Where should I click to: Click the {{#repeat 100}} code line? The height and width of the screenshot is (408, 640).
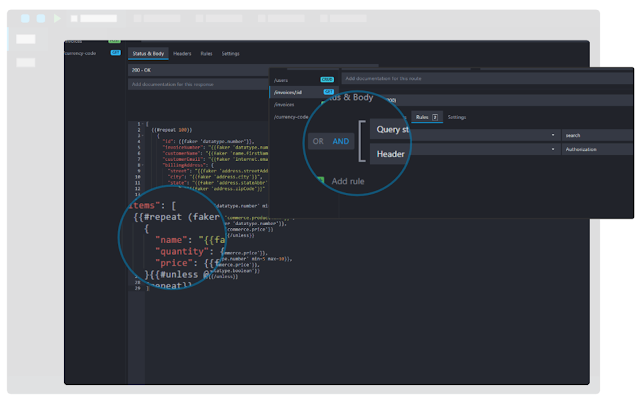pyautogui.click(x=172, y=130)
